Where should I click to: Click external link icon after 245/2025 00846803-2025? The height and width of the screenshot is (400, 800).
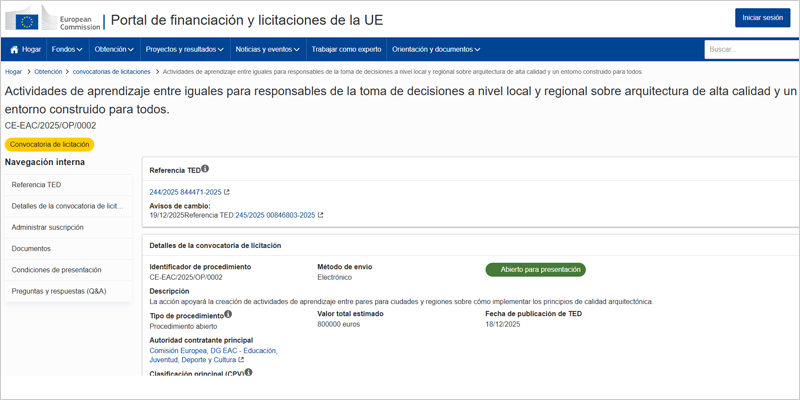[320, 215]
